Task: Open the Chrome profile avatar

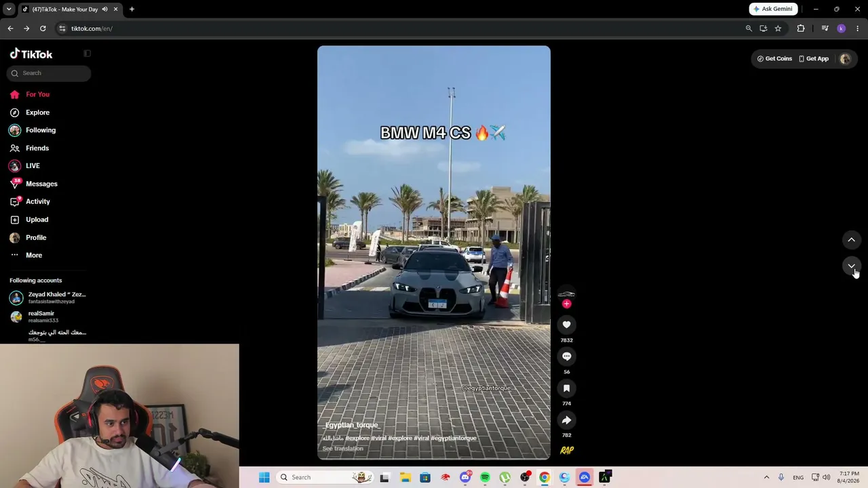Action: 842,28
